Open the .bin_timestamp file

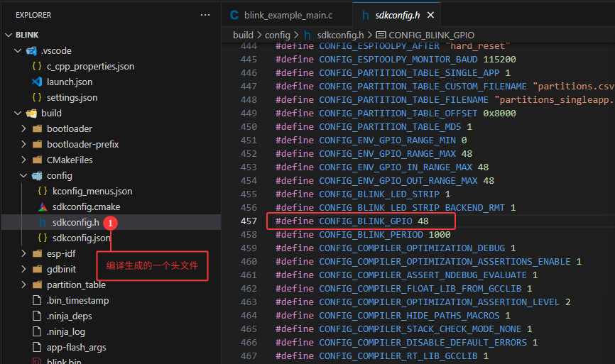click(77, 301)
